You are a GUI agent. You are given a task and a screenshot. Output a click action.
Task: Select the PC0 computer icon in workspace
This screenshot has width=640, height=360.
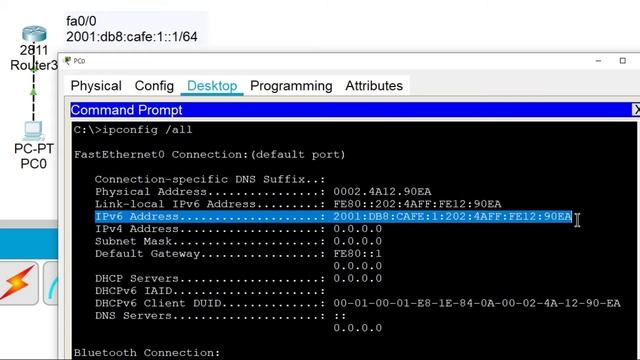(x=33, y=131)
